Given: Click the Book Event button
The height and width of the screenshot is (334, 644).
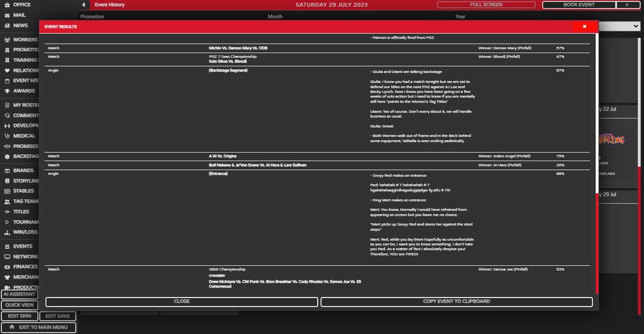Looking at the screenshot, I should pos(579,5).
